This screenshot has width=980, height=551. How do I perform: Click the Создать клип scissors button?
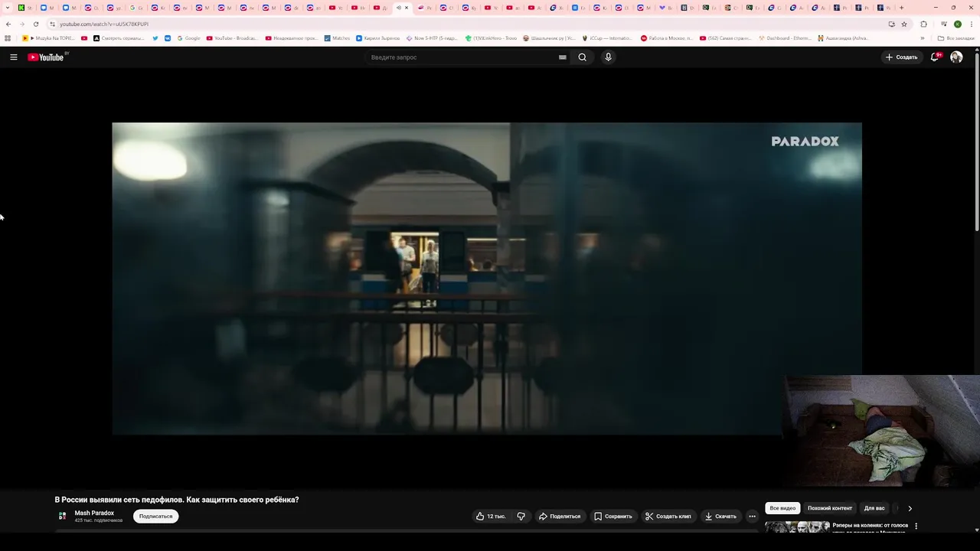(668, 517)
